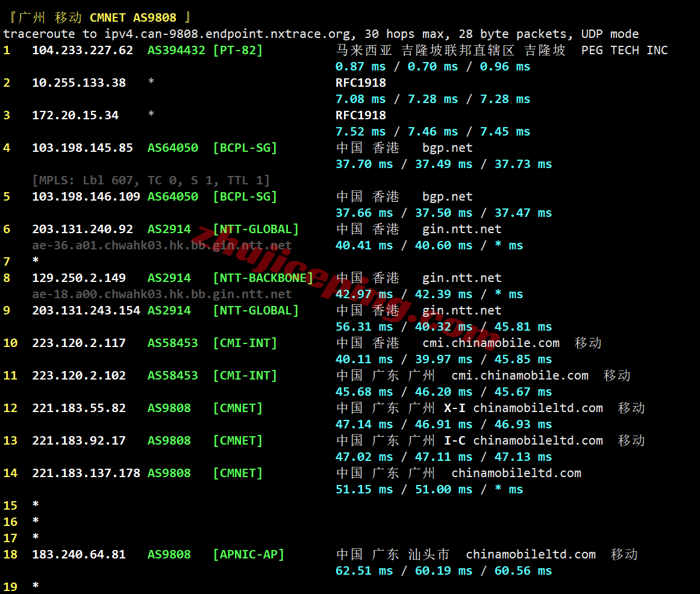The height and width of the screenshot is (594, 700).
Task: Click AS58453 on hop 10
Action: [x=173, y=343]
